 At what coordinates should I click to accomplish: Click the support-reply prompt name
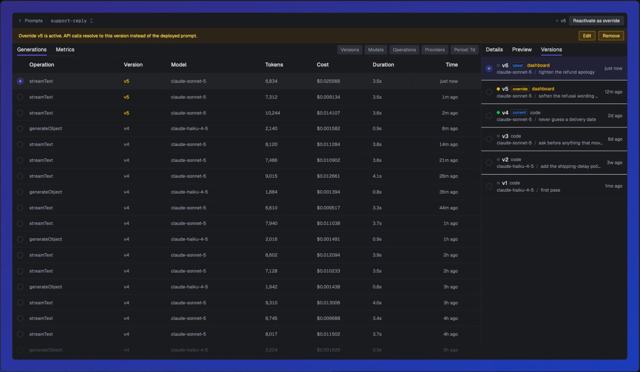click(69, 21)
